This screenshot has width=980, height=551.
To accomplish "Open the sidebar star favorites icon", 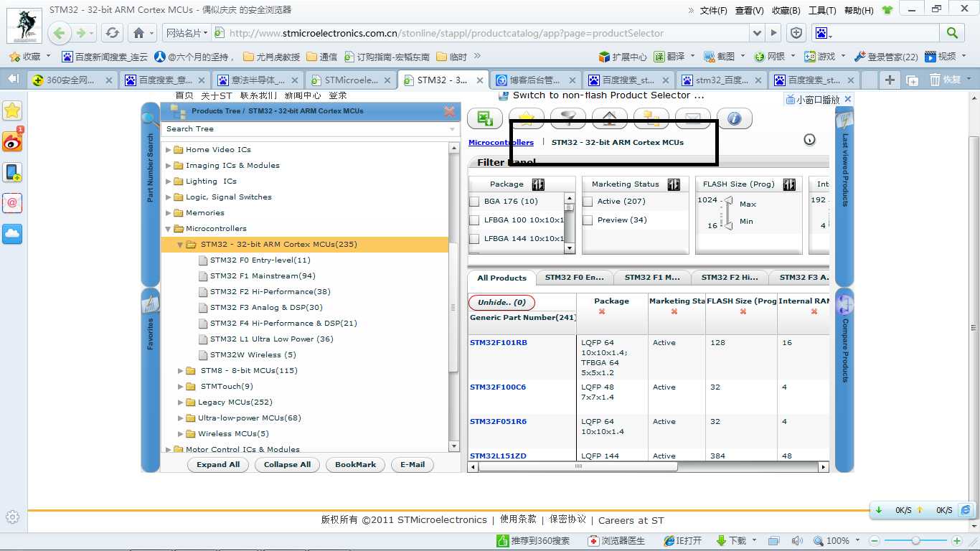I will 12,110.
